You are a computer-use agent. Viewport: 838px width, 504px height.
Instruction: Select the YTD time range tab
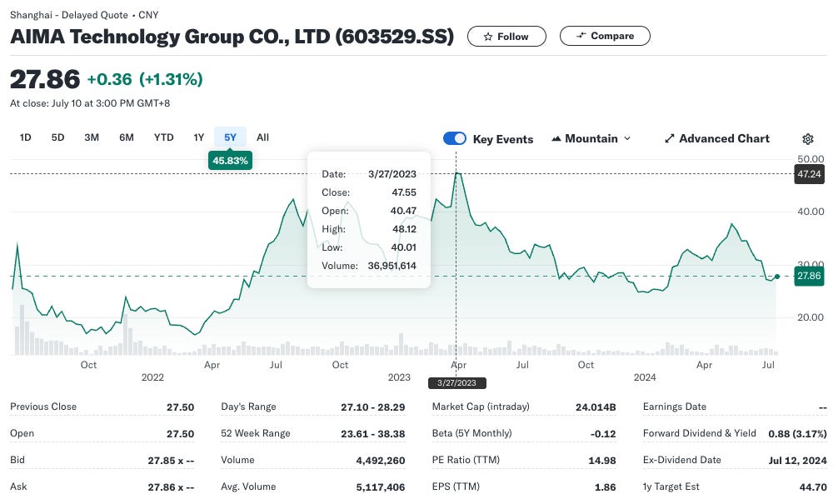click(x=163, y=137)
